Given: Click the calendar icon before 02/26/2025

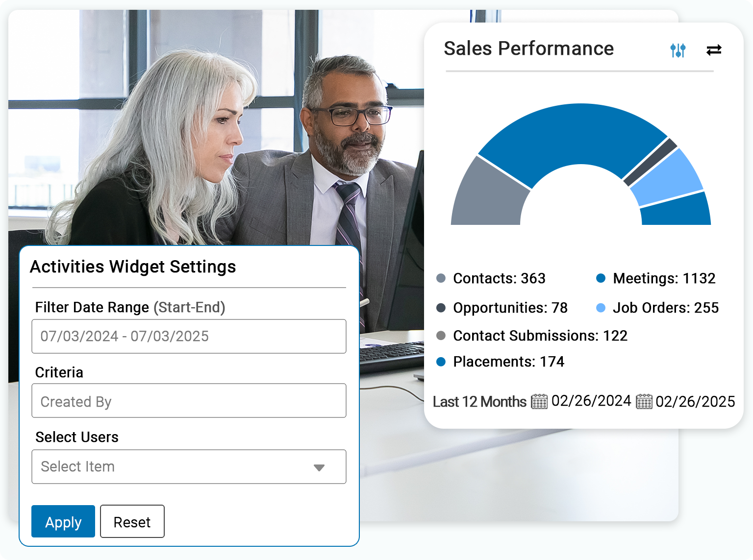Looking at the screenshot, I should click(x=645, y=402).
